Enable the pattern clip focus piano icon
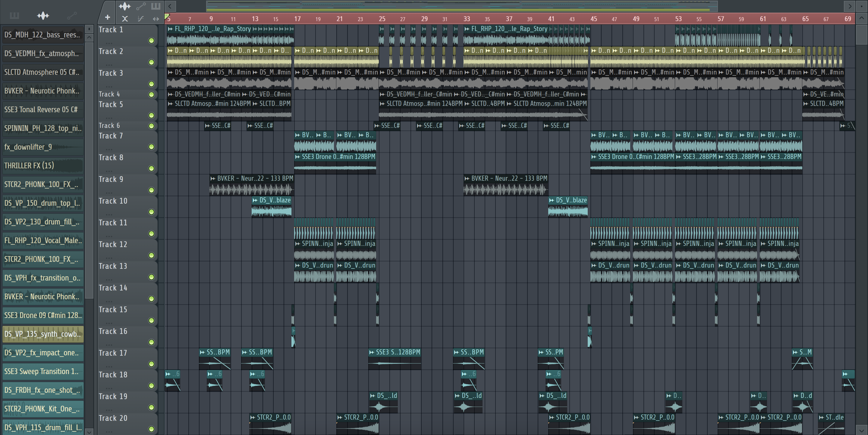 pos(156,6)
